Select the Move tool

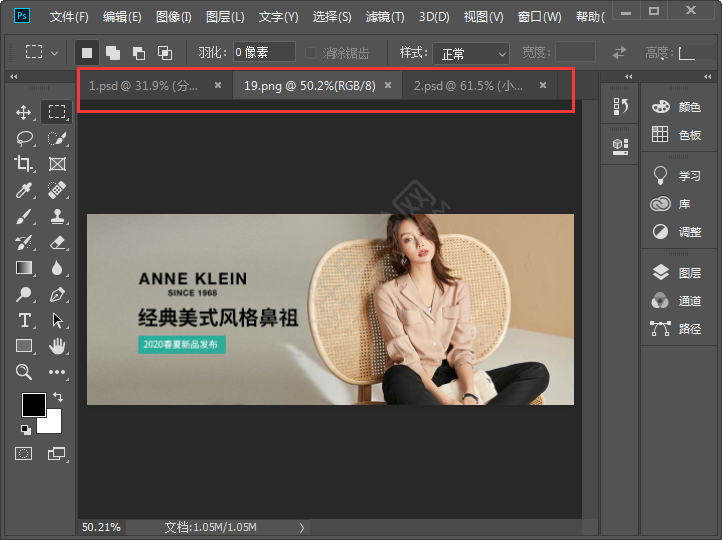click(x=23, y=112)
